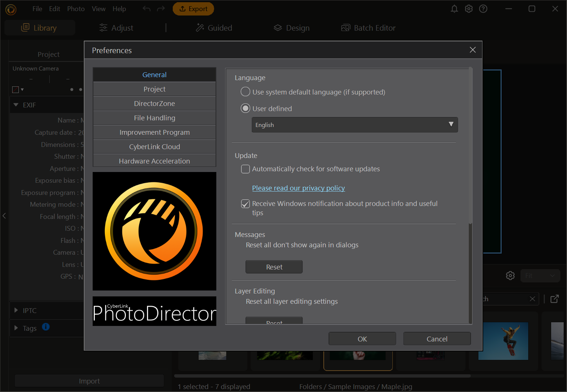Click the redo arrow icon
The width and height of the screenshot is (567, 392).
pyautogui.click(x=161, y=9)
